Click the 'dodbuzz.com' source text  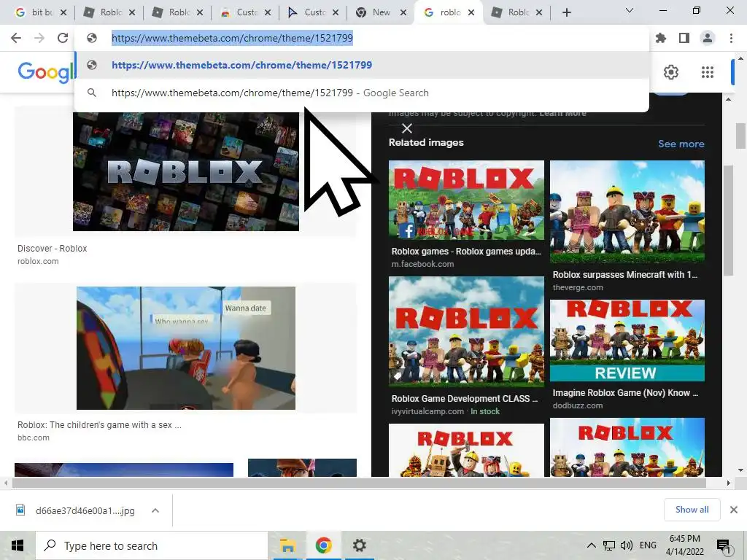(578, 405)
